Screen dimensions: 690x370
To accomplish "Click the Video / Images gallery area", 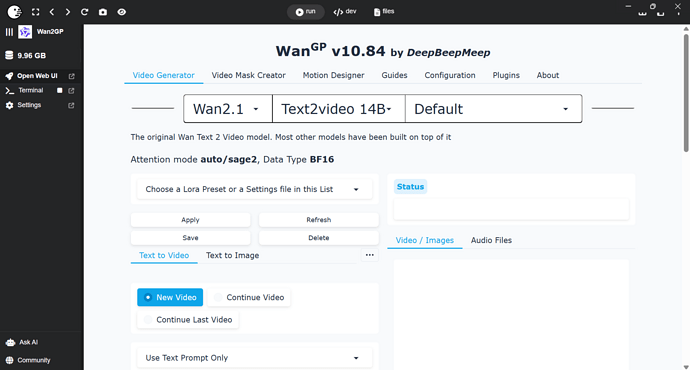I will 511,315.
